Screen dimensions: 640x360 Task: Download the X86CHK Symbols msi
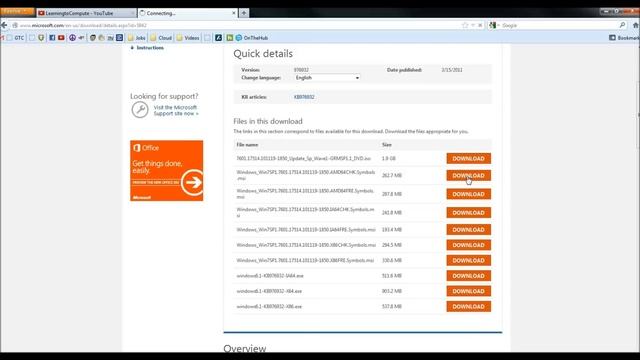coord(469,245)
